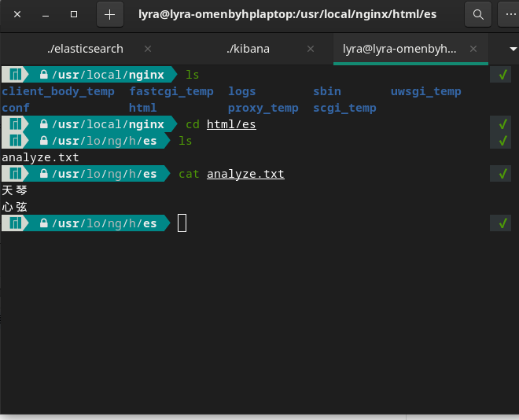Select the lyra@lyra-omenbyh terminal tab
Viewport: 519px width, 420px height.
(399, 49)
